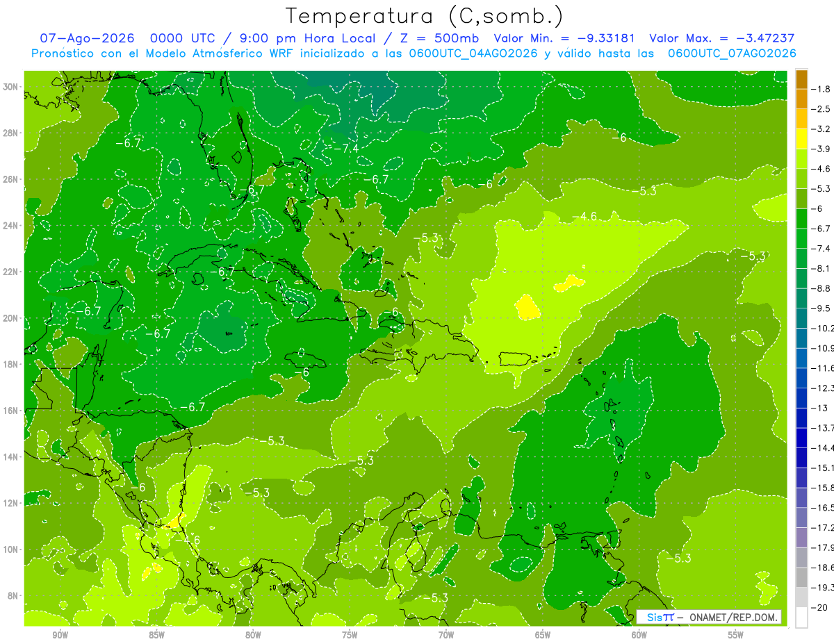Click the '0600UTC_07AGO2026' valid-until time
This screenshot has height=644, width=834.
pos(733,53)
